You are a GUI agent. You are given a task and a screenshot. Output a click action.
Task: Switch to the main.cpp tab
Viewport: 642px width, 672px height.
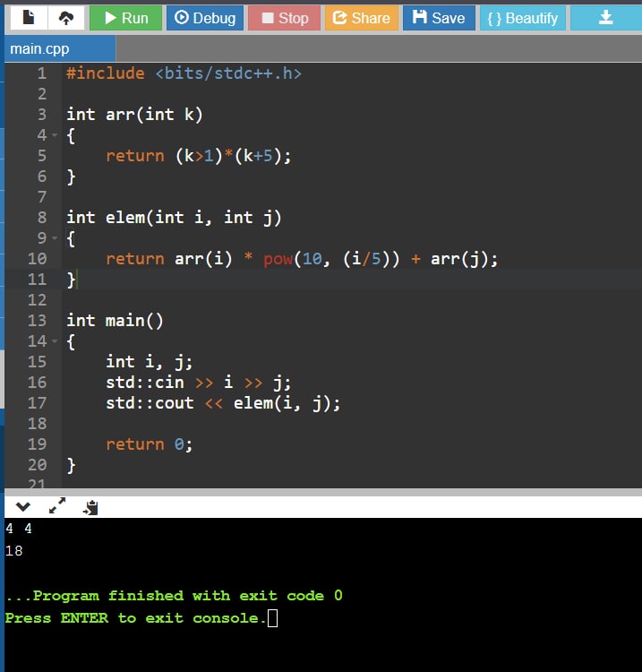[x=59, y=49]
